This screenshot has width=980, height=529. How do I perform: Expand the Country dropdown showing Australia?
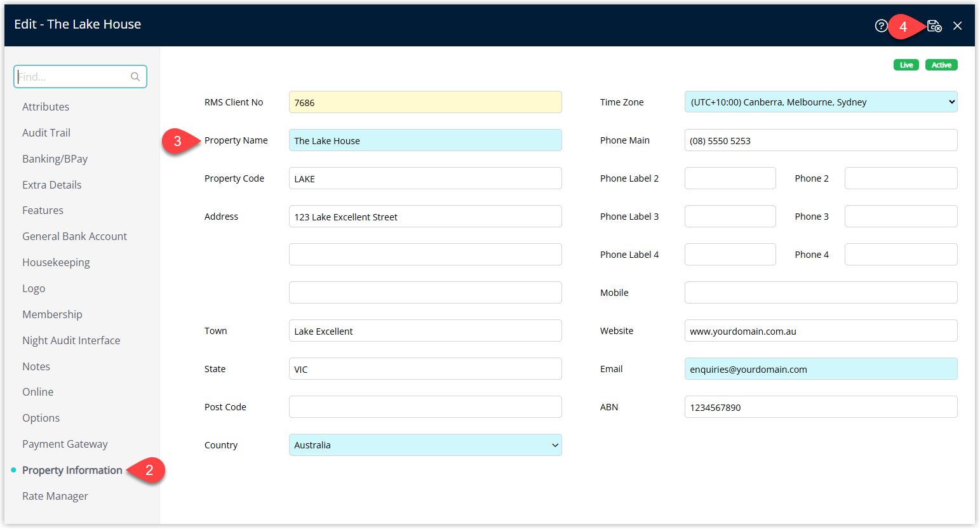(425, 445)
